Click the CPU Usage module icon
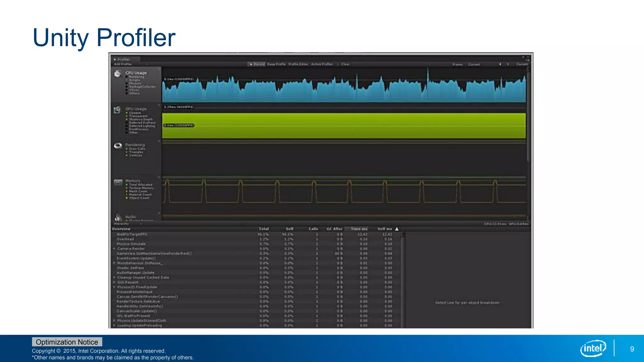644x362 pixels. 118,74
